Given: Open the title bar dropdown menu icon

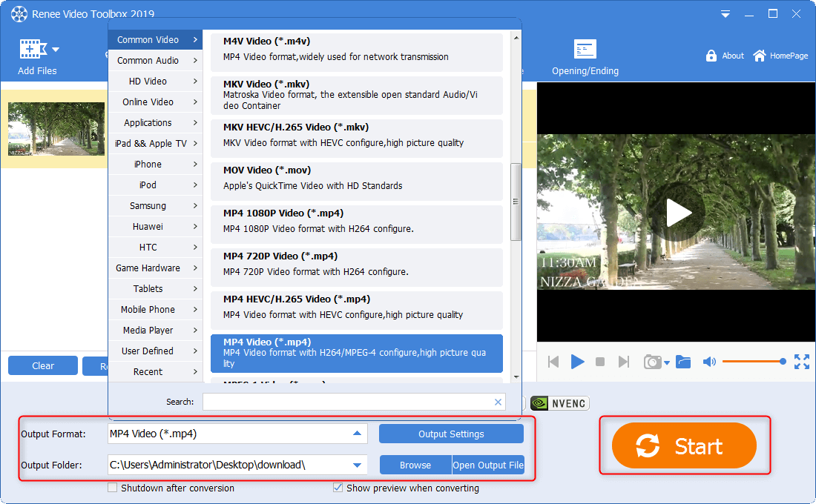Looking at the screenshot, I should [x=725, y=14].
